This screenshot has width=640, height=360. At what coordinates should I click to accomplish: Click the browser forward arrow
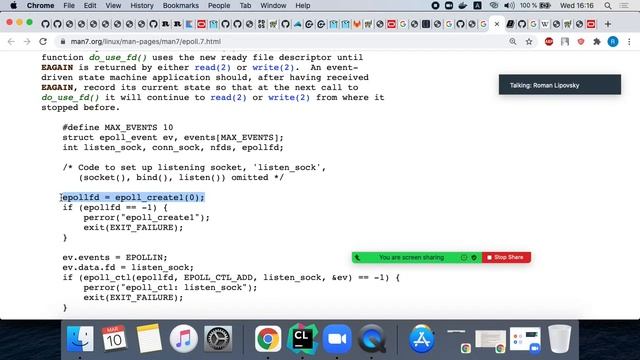(x=27, y=42)
